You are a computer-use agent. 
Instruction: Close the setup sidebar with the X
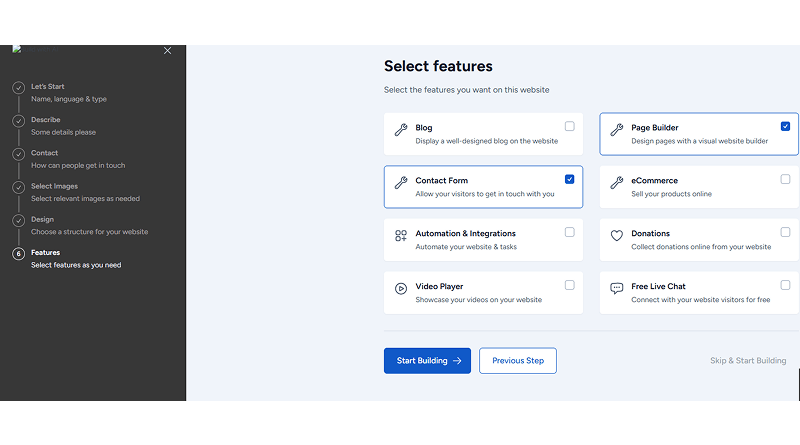tap(167, 51)
